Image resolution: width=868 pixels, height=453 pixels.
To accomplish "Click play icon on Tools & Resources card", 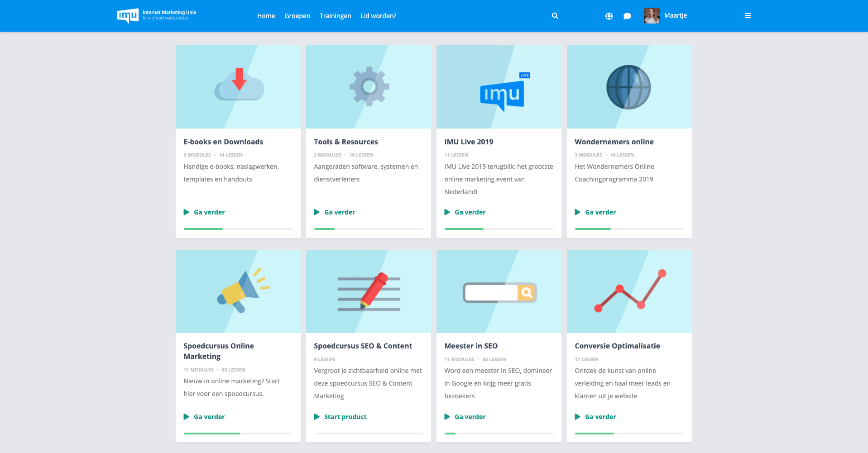I will [x=317, y=212].
